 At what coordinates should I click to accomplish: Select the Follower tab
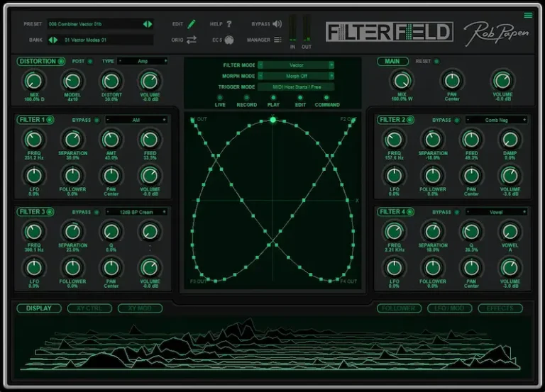399,308
